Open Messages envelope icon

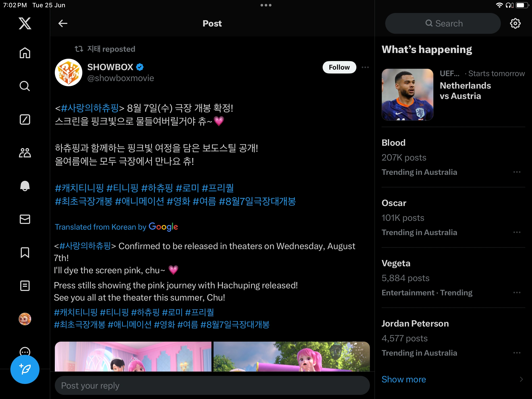point(25,219)
